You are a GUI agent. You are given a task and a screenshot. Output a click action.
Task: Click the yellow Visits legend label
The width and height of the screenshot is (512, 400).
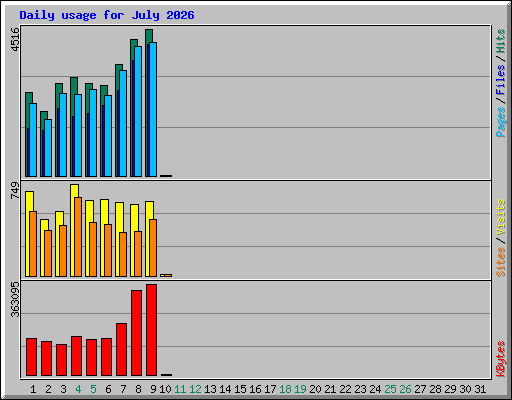pyautogui.click(x=500, y=218)
